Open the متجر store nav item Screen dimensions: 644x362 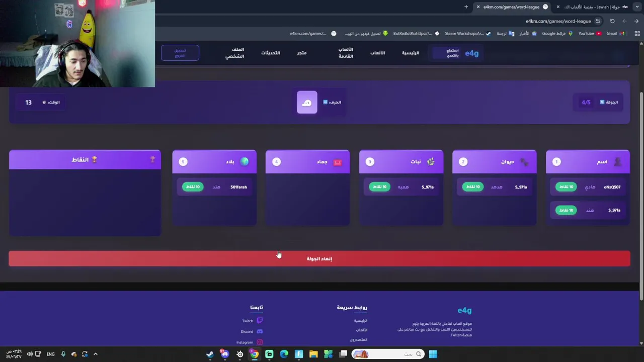[x=301, y=53]
